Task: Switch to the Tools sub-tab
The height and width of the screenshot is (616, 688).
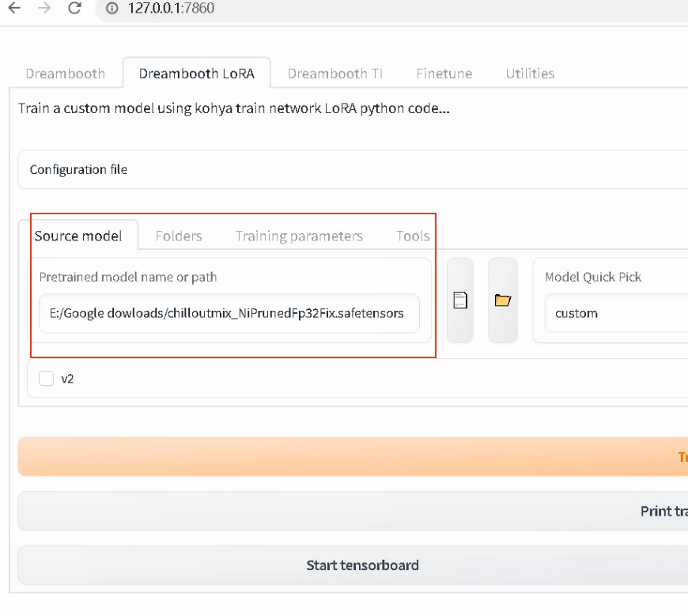Action: click(413, 236)
